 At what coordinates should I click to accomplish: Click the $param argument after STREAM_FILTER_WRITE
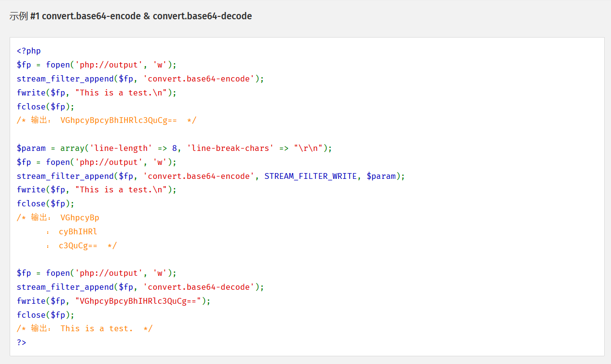[381, 176]
